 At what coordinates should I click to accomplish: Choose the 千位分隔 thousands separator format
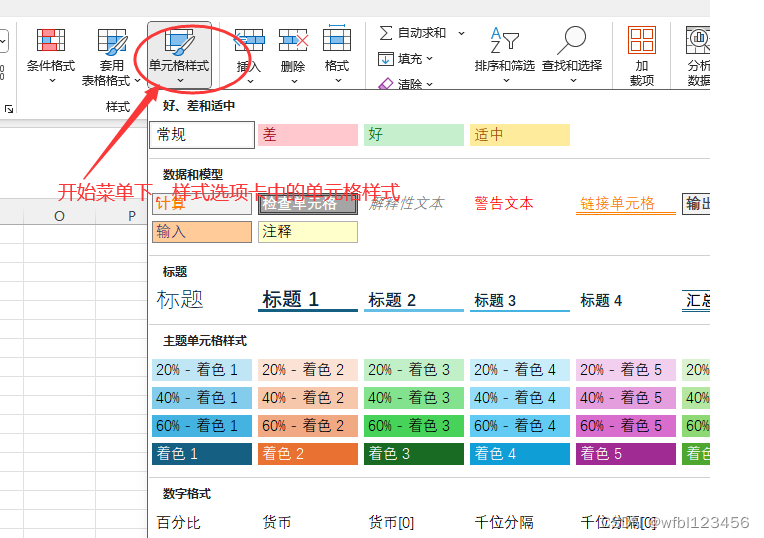(504, 522)
